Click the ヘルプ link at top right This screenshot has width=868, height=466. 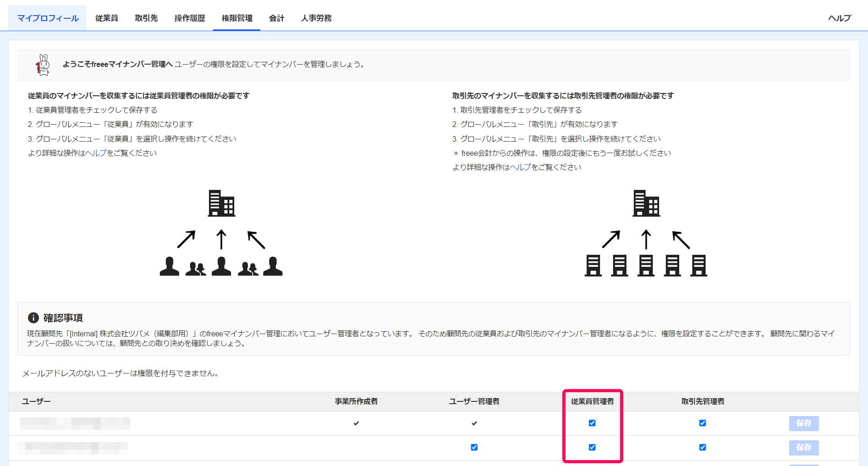coord(840,18)
